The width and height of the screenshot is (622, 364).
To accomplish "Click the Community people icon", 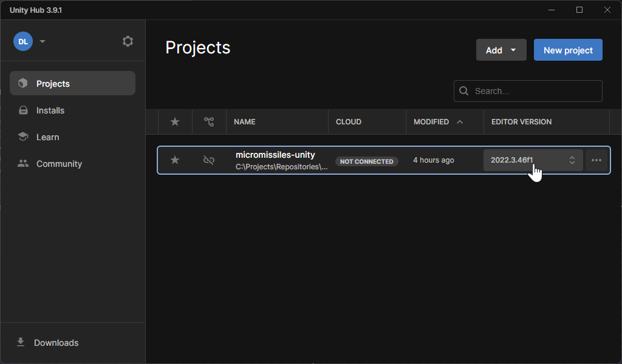I will point(23,163).
